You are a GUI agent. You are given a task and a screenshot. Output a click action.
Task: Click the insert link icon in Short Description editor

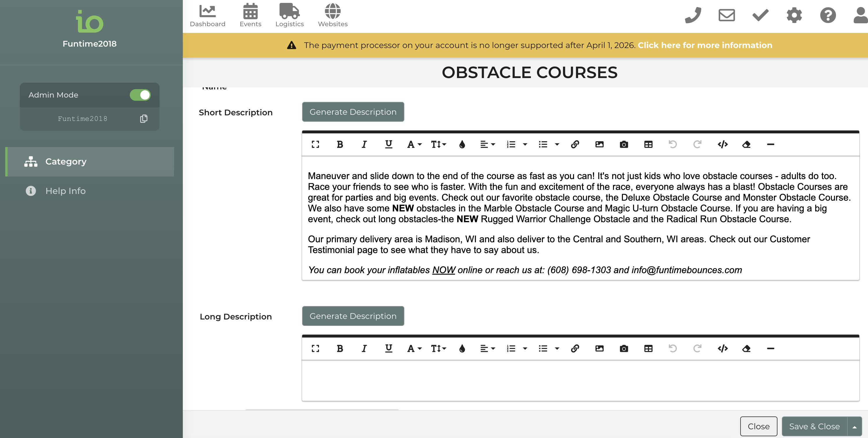[x=575, y=145]
